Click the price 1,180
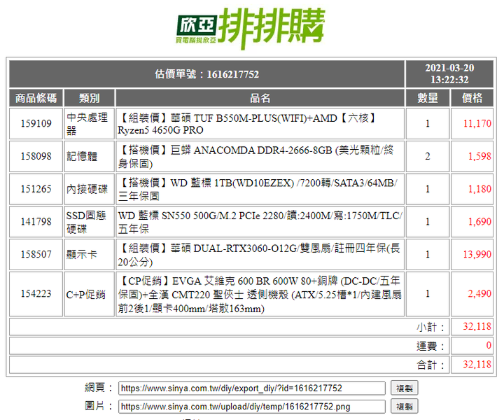This screenshot has width=504, height=420. (479, 189)
